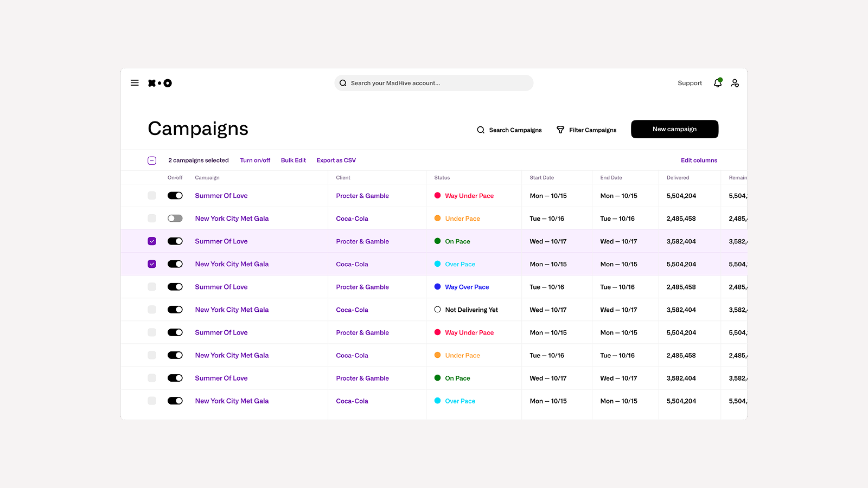The height and width of the screenshot is (488, 868).
Task: Click the New campaign button
Action: coord(674,129)
